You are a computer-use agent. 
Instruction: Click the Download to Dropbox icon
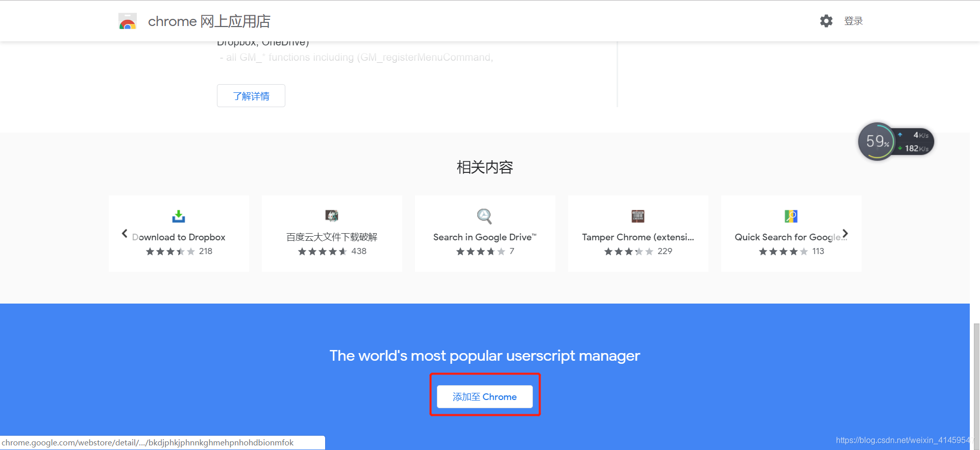[x=179, y=216]
